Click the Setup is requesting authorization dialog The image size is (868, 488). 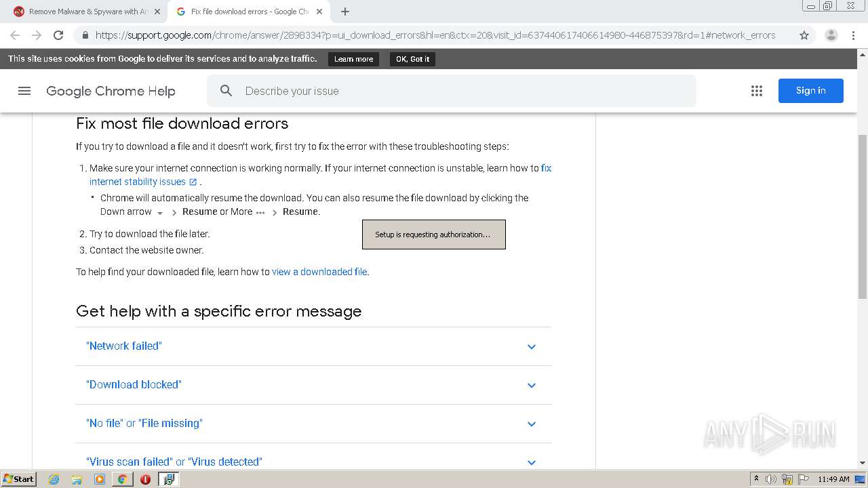coord(434,235)
